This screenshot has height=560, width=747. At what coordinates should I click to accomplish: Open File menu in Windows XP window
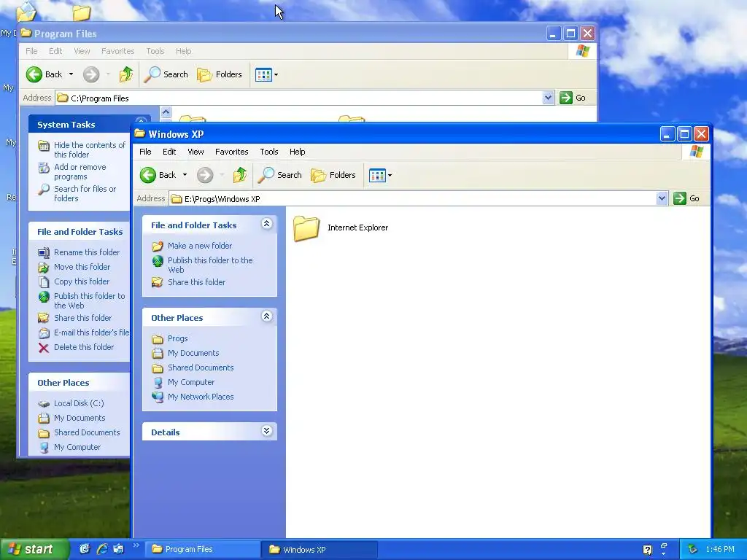[145, 152]
